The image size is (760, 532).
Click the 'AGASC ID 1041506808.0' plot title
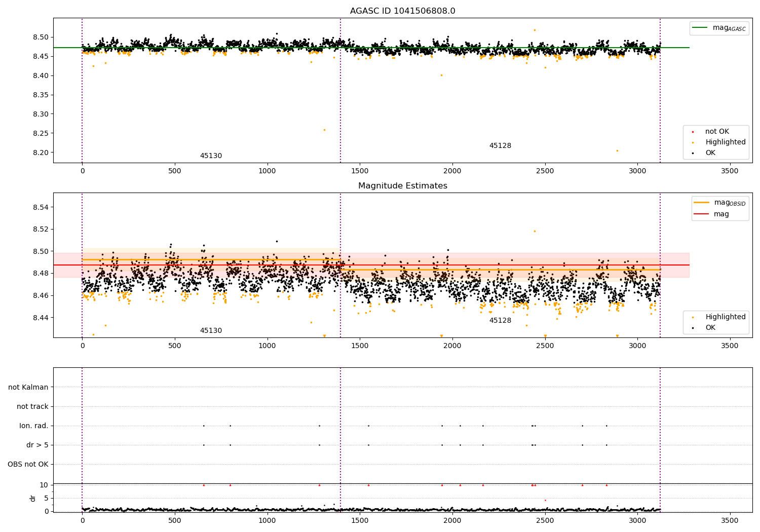click(402, 11)
